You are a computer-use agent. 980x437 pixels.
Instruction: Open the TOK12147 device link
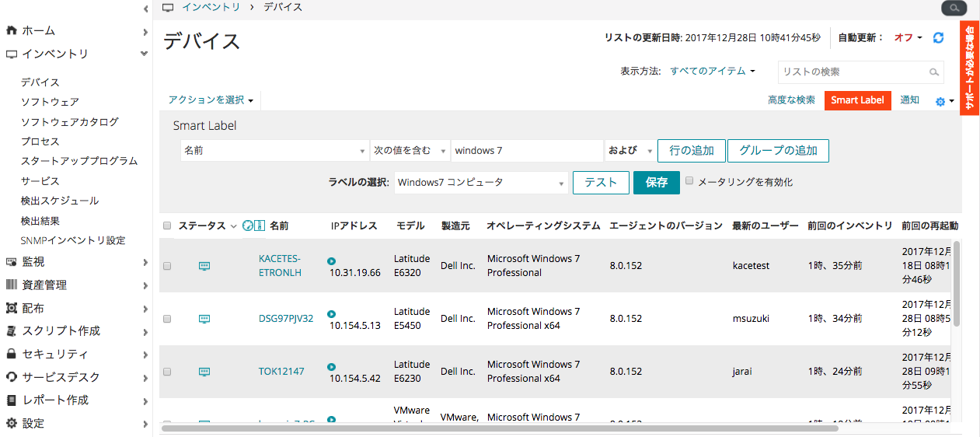coord(281,372)
